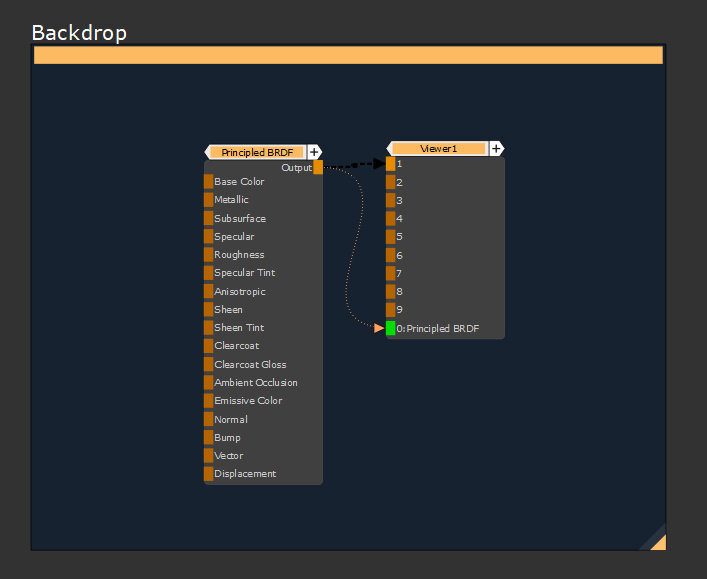Click Viewer1 input port 5
The image size is (707, 579).
390,237
